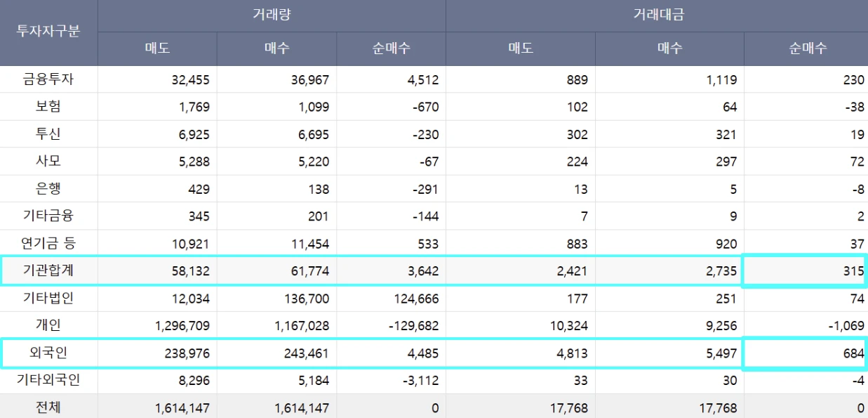868x418 pixels.
Task: Click the 매도 header under 거래량
Action: coord(157,48)
